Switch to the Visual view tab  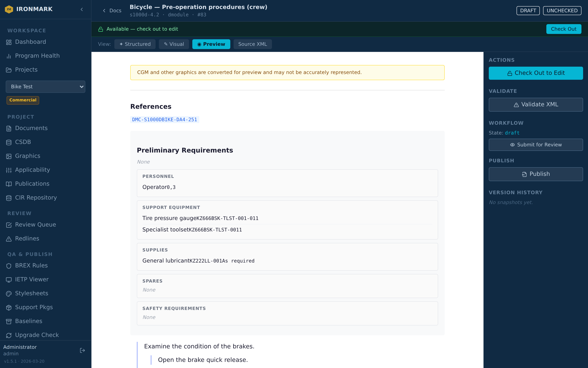point(174,44)
